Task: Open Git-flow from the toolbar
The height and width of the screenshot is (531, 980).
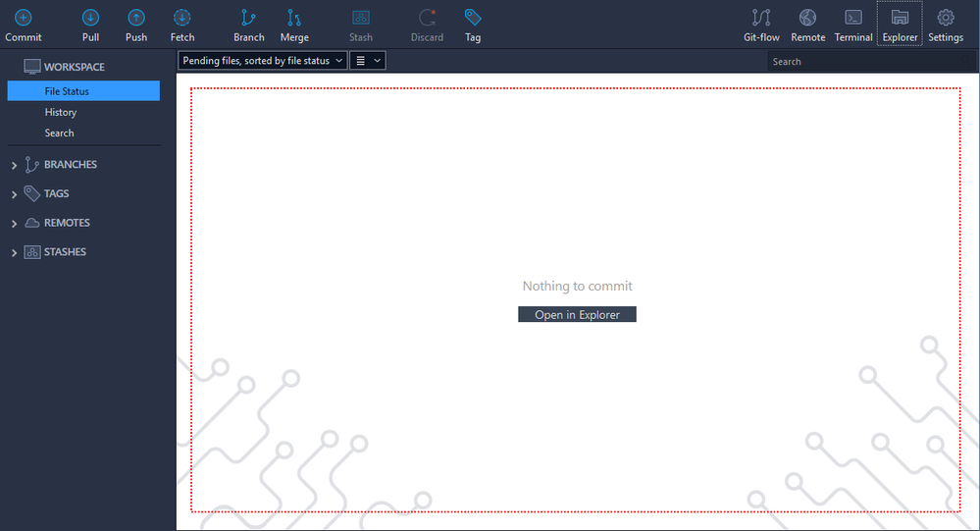Action: (x=761, y=18)
